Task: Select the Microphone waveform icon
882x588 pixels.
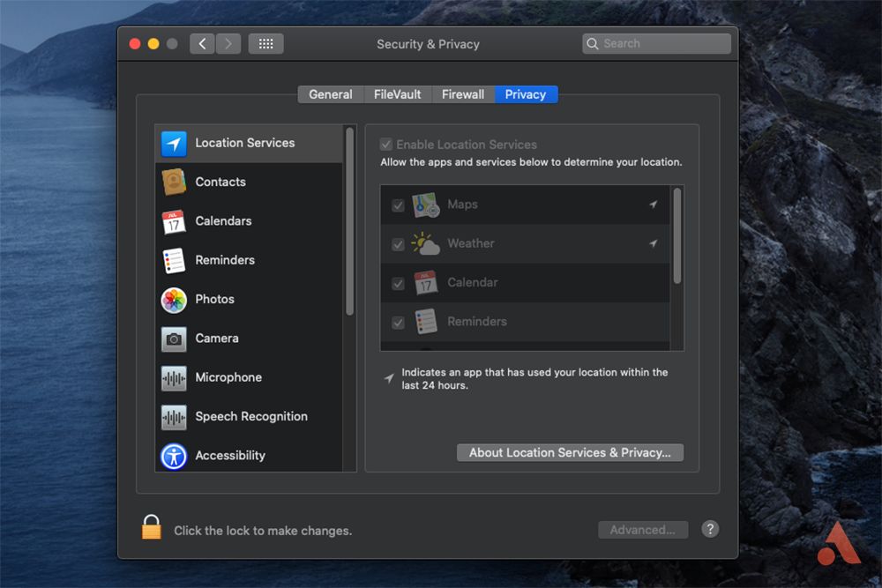Action: [174, 378]
